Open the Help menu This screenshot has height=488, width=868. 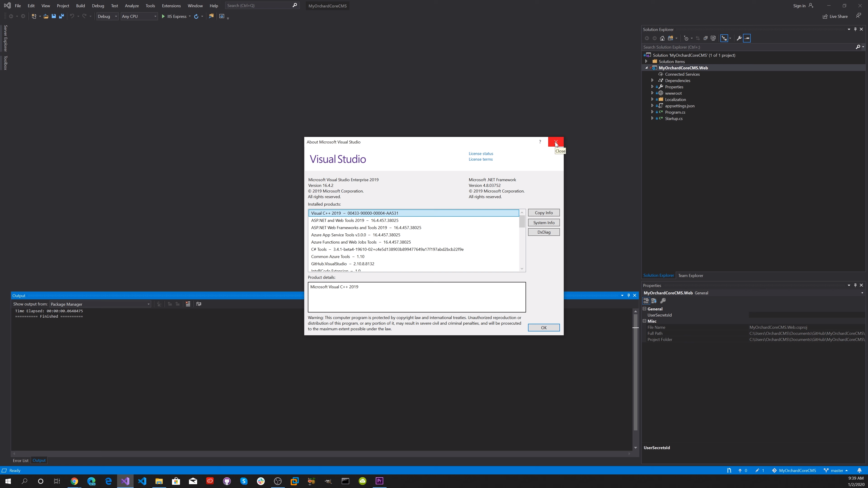pos(214,6)
